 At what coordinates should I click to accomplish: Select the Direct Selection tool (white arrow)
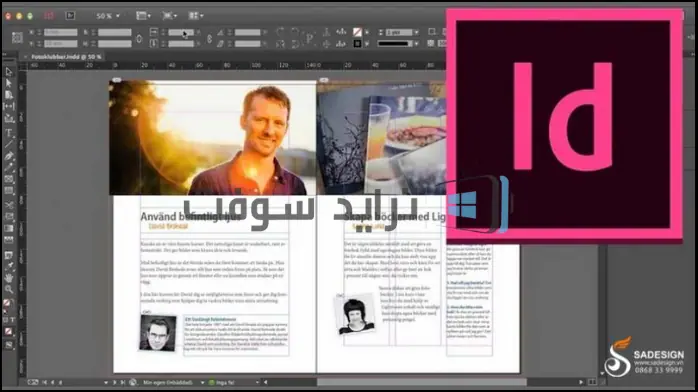(8, 83)
